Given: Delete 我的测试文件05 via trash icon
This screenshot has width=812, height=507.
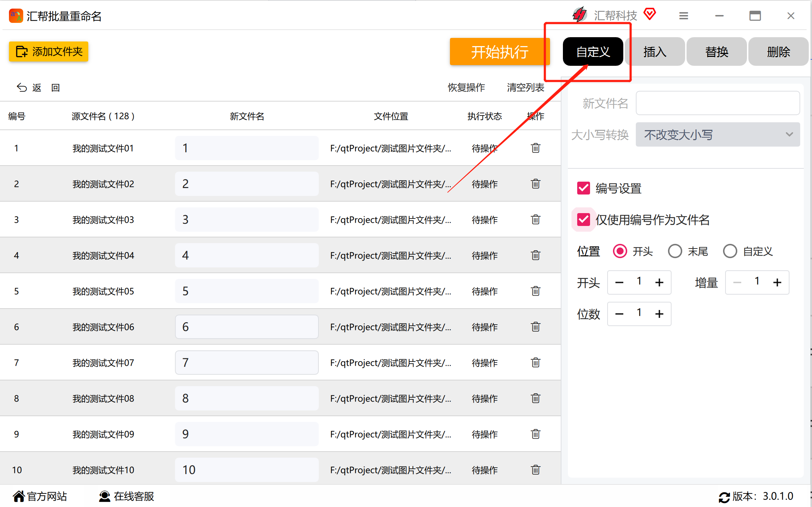Looking at the screenshot, I should pos(535,291).
